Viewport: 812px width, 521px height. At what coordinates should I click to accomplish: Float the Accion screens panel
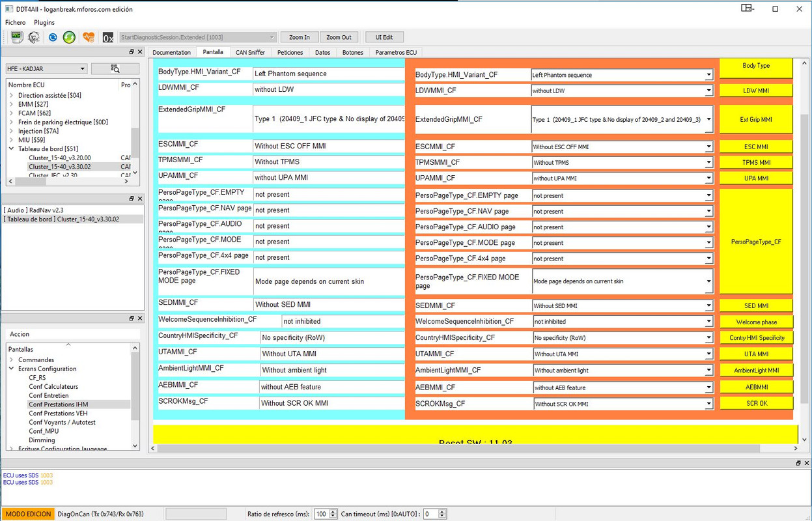(132, 318)
